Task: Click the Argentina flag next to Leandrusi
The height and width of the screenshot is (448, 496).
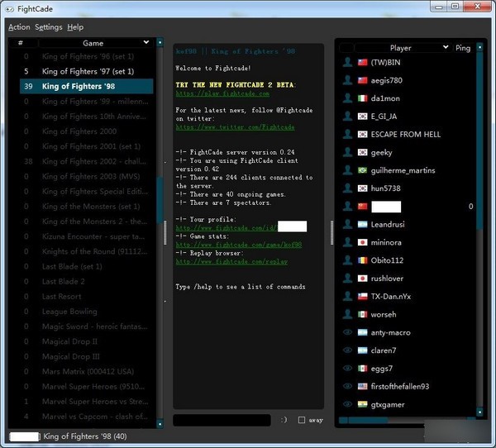Action: [363, 225]
